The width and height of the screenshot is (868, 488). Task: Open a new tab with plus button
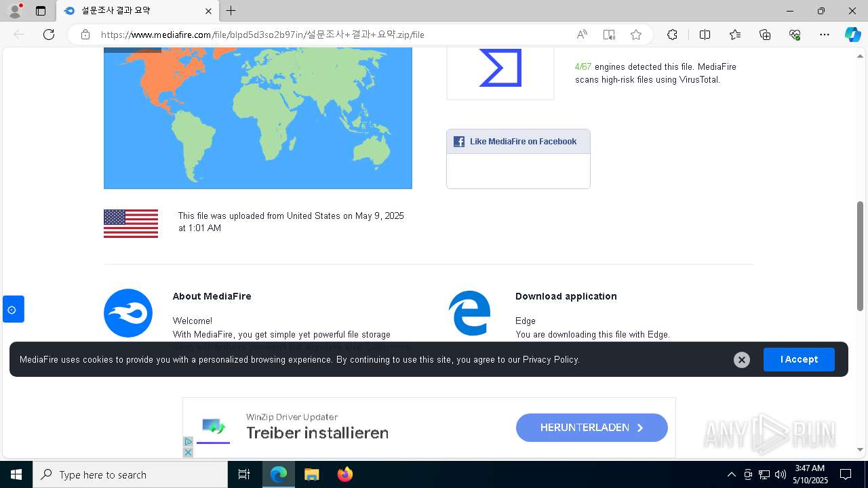tap(231, 11)
